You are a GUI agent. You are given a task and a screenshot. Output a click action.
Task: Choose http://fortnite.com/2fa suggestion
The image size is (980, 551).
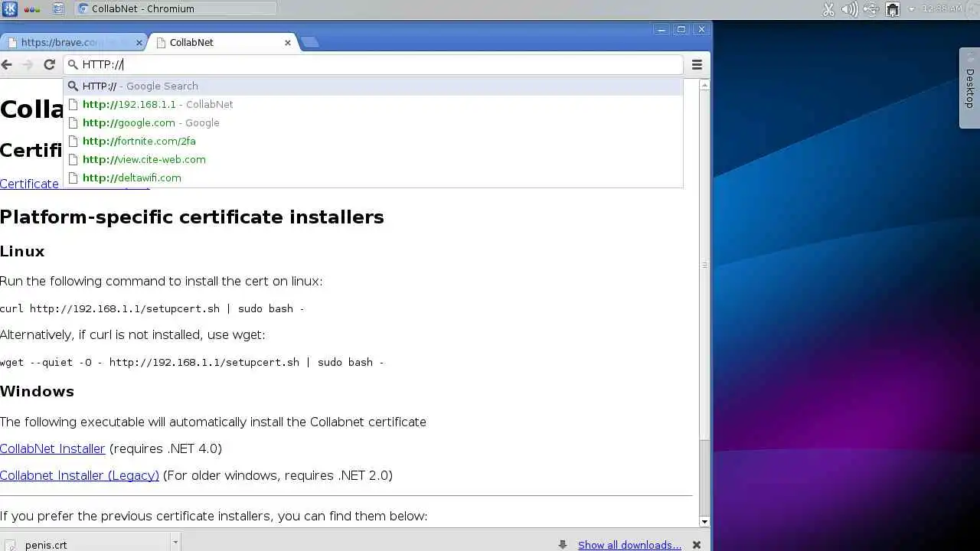tap(373, 141)
